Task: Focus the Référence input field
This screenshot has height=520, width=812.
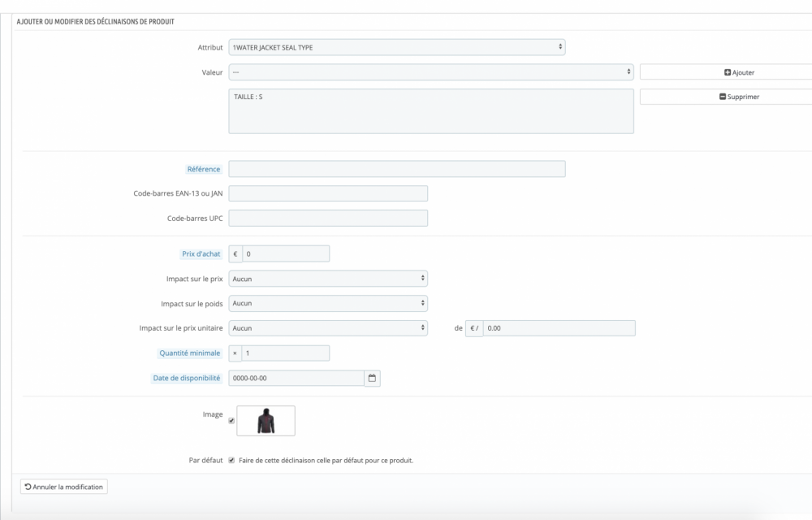Action: click(x=397, y=169)
